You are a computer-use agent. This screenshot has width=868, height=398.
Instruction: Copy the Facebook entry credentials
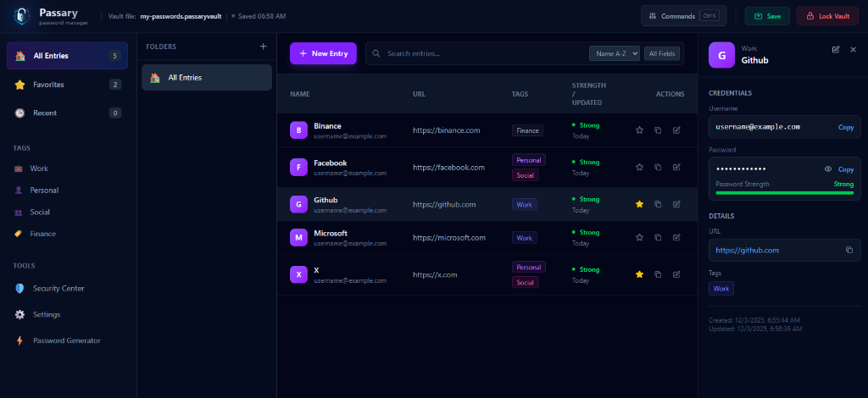point(658,167)
